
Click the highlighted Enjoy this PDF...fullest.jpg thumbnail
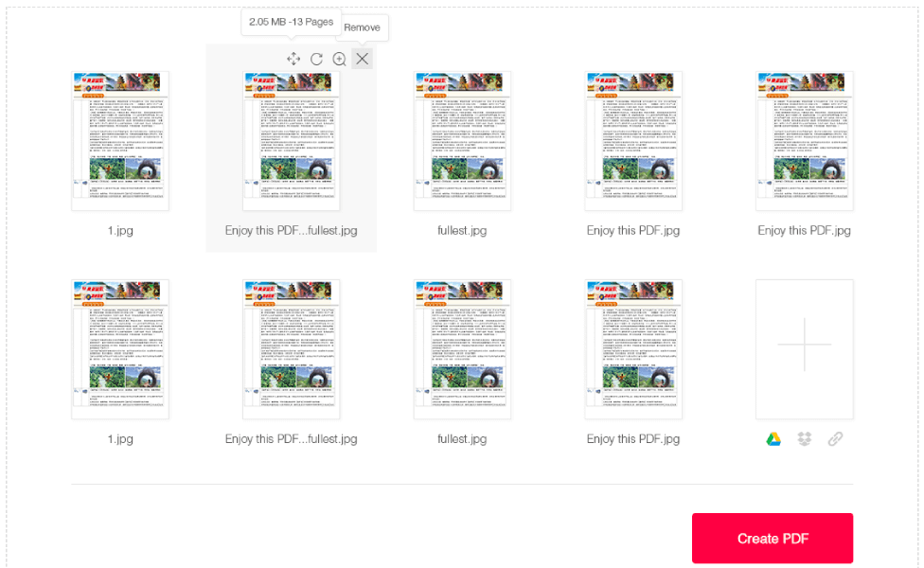tap(292, 140)
